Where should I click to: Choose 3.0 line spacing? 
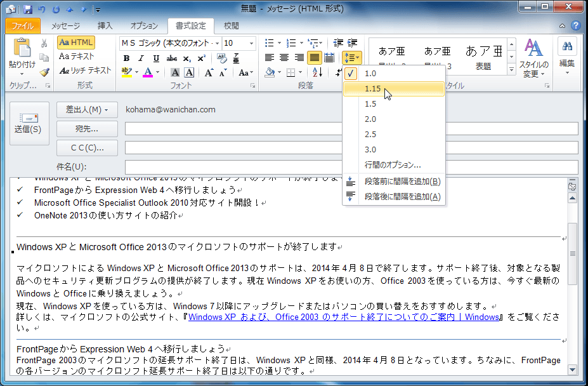[x=394, y=149]
